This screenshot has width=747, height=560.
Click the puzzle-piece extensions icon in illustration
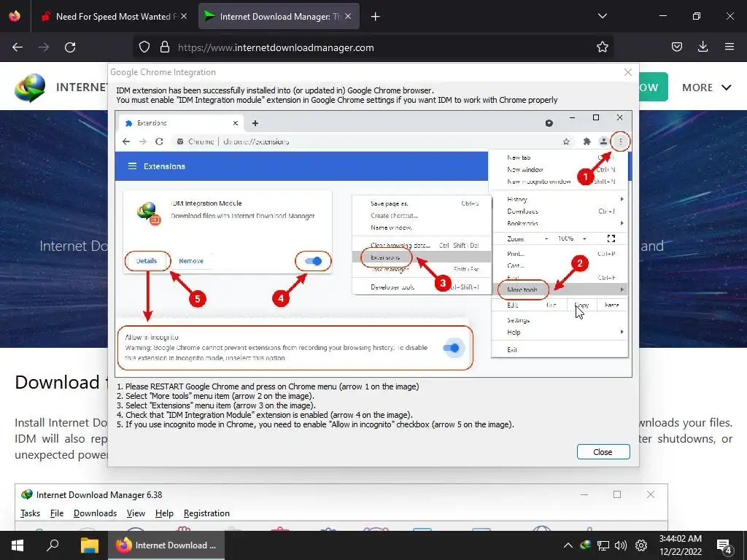pos(587,141)
